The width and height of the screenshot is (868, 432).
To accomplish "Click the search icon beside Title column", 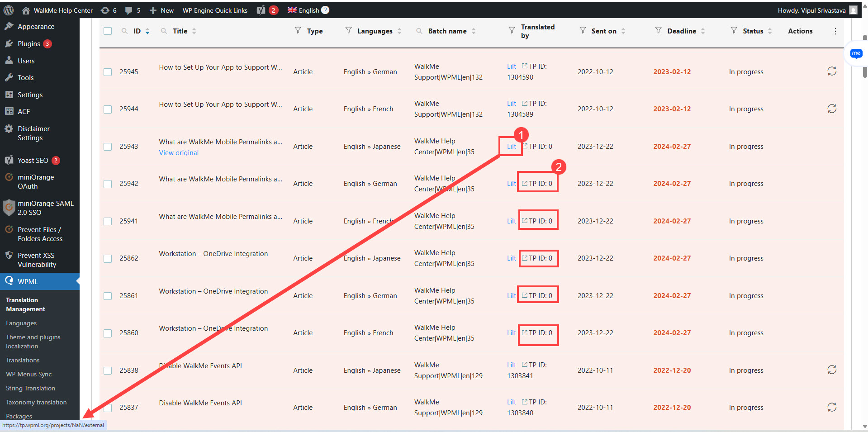I will pos(164,31).
